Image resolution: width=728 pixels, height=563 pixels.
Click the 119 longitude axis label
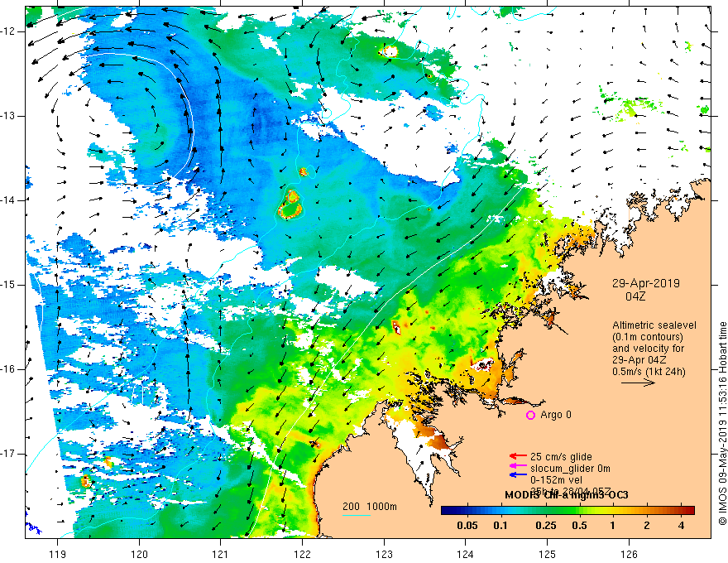click(x=58, y=554)
